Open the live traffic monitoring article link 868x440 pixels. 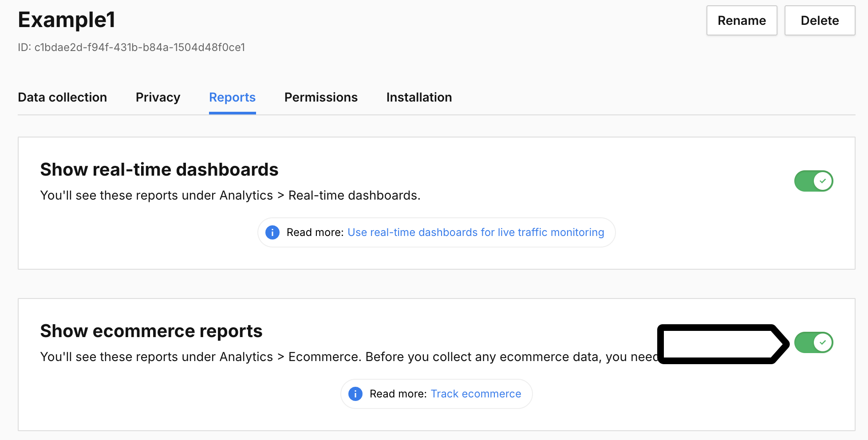476,232
